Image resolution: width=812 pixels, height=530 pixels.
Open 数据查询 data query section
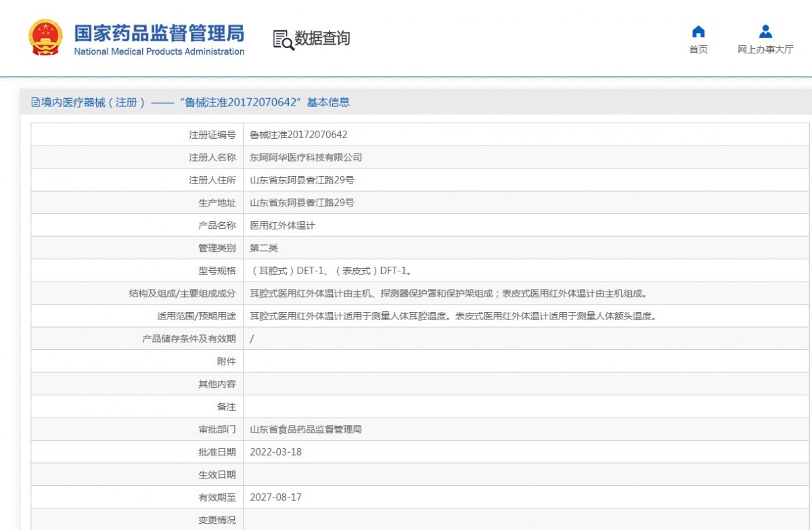point(321,39)
